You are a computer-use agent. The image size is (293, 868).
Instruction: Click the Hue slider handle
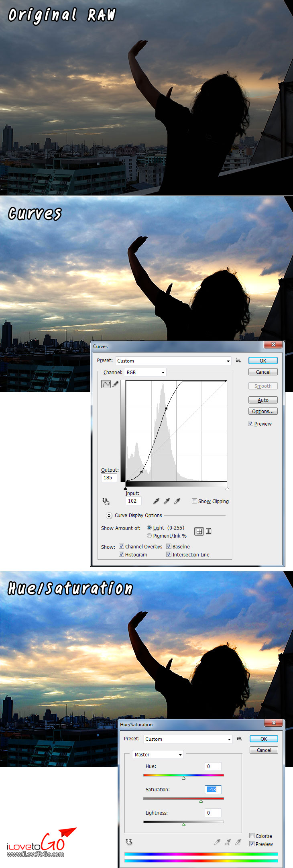(184, 778)
